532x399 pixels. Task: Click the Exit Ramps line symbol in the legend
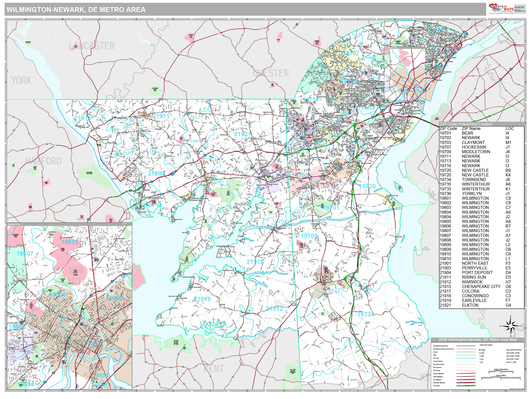click(466, 370)
